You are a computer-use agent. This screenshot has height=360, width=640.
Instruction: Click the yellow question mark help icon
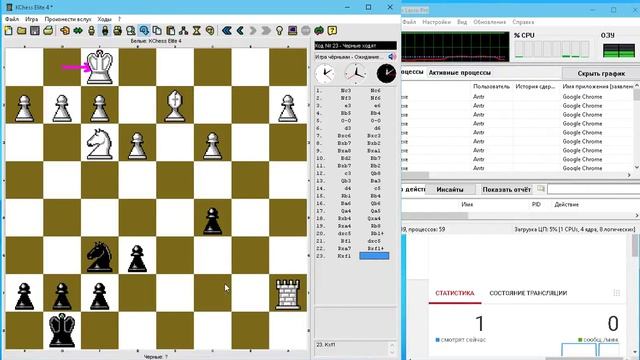(332, 31)
